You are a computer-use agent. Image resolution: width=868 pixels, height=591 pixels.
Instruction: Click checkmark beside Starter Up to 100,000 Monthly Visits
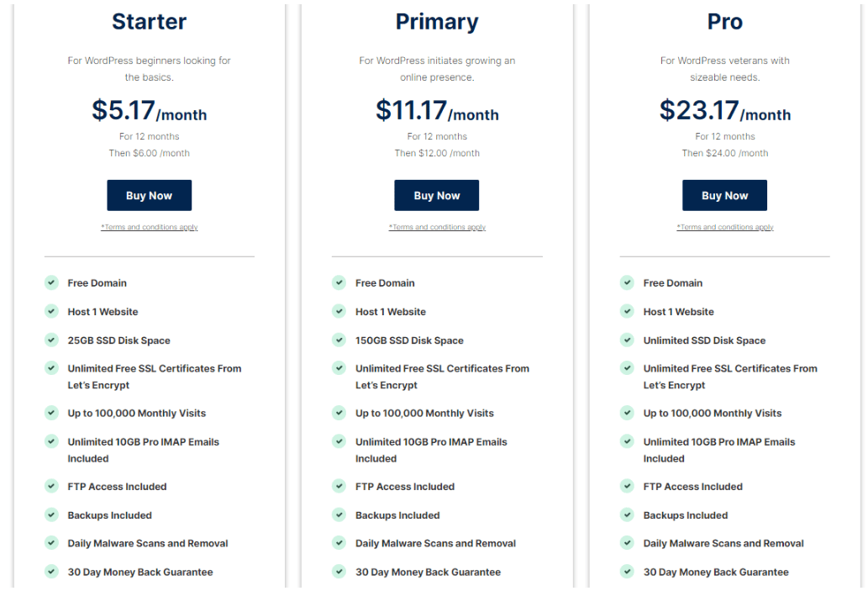pyautogui.click(x=51, y=413)
